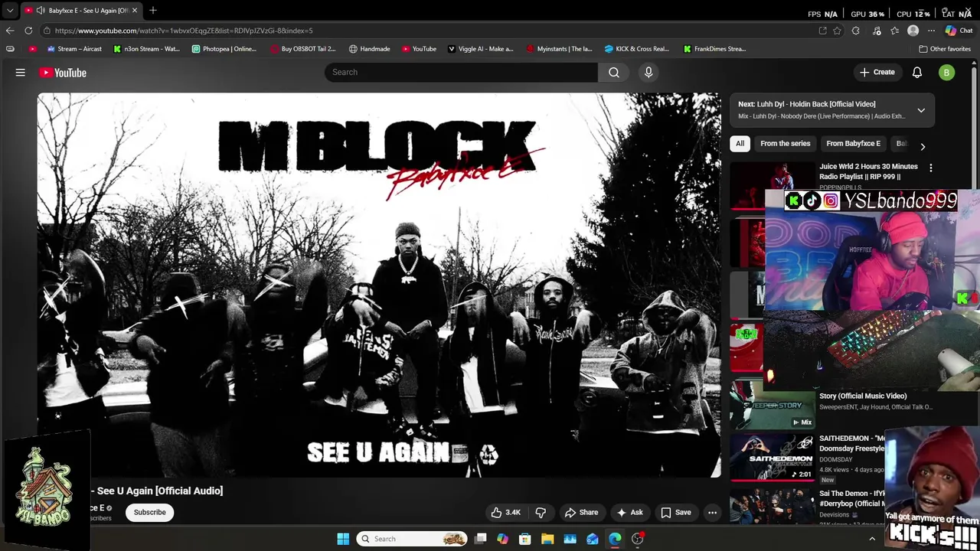Viewport: 980px width, 551px height.
Task: Open new browser tab with plus
Action: coord(153,10)
